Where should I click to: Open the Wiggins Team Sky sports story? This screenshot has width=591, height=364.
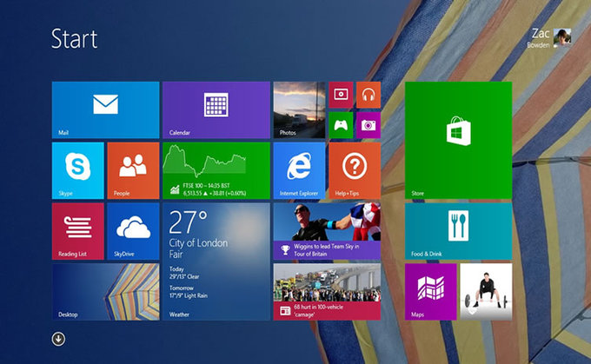[x=326, y=231]
